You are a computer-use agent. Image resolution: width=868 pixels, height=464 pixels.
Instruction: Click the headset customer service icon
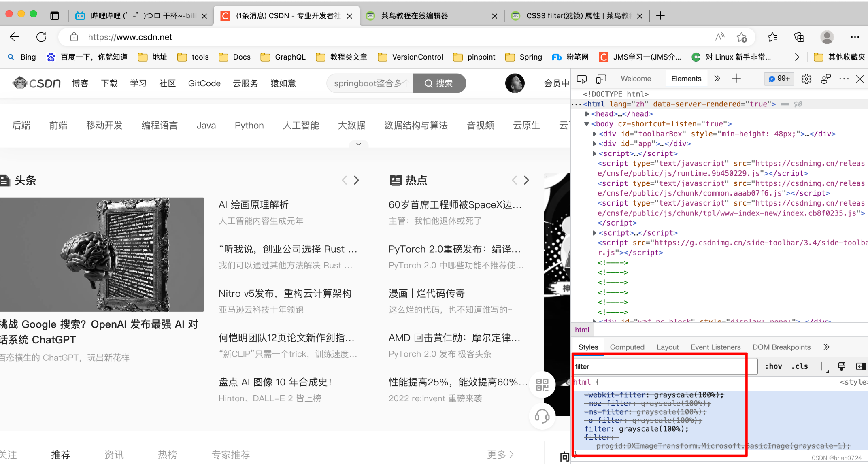click(x=542, y=416)
